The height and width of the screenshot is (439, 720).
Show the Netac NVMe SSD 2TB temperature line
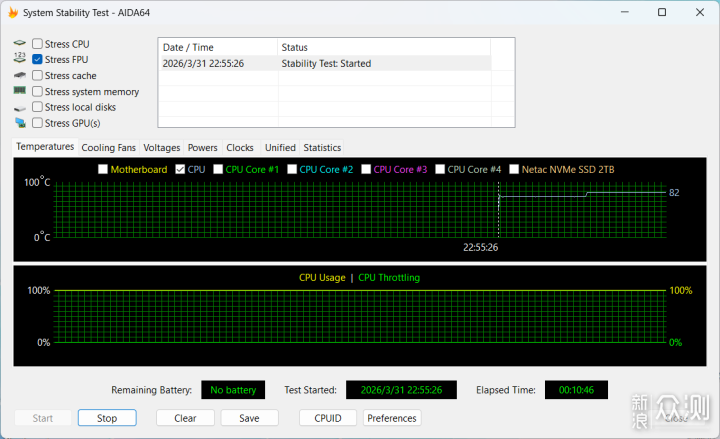514,169
